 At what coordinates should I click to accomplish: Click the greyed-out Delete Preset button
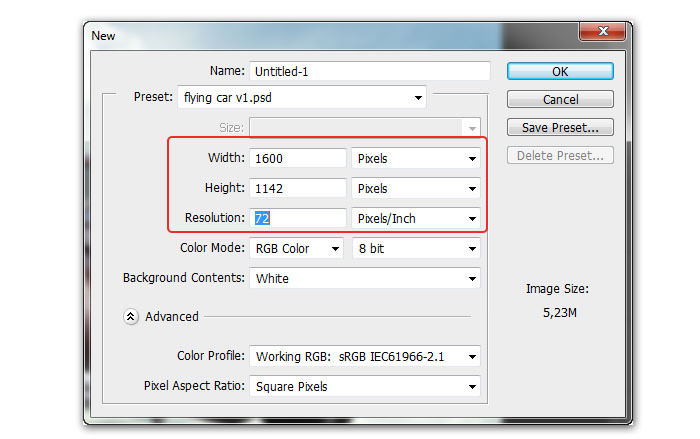[x=560, y=155]
